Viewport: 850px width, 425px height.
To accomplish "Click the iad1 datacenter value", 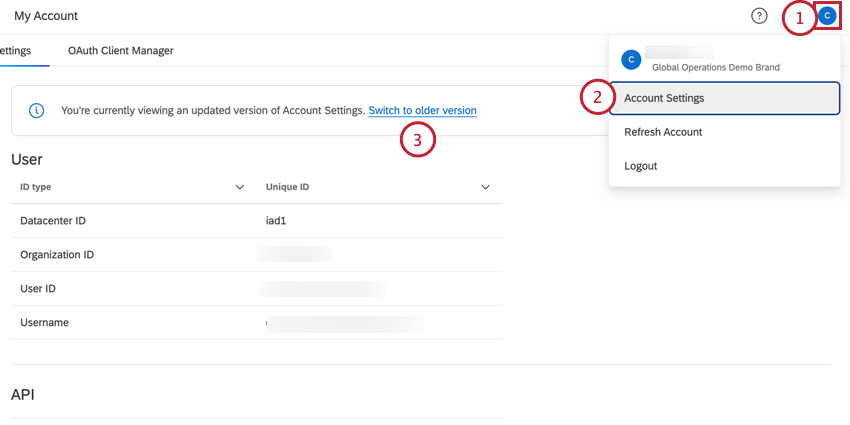I will (x=278, y=221).
